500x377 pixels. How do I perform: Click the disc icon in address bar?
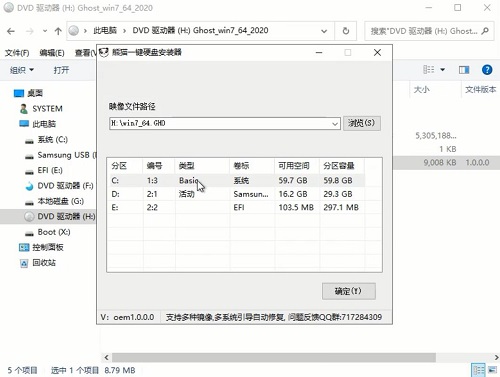tap(74, 31)
